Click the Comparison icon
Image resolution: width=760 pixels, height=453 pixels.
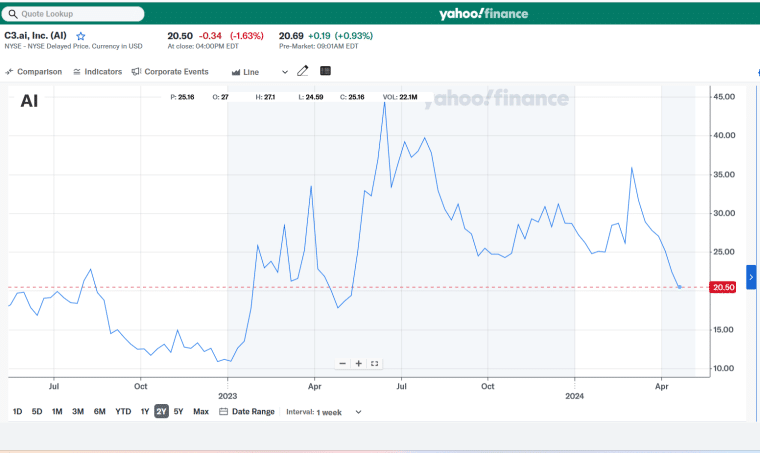tap(9, 72)
